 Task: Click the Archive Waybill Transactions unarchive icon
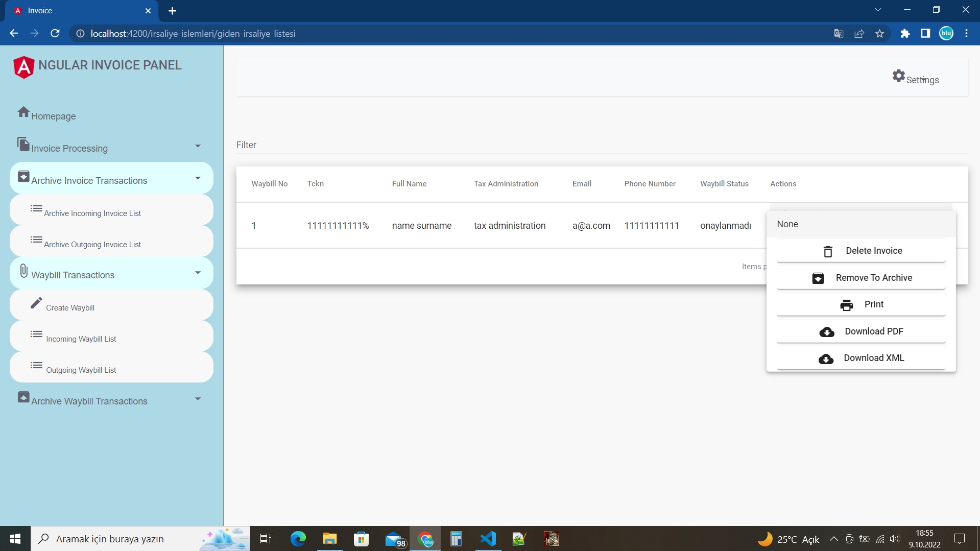pyautogui.click(x=23, y=397)
